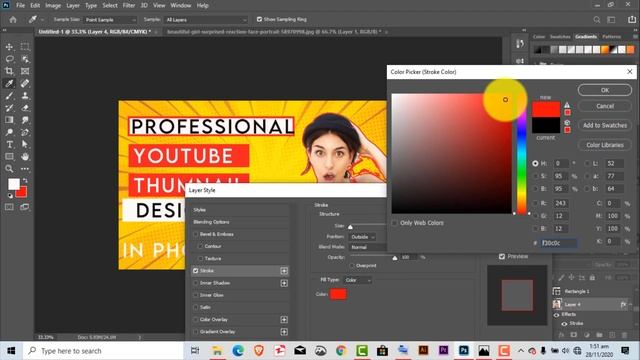This screenshot has width=640, height=360.
Task: Select the Rectangular Marquee tool
Action: click(25, 47)
